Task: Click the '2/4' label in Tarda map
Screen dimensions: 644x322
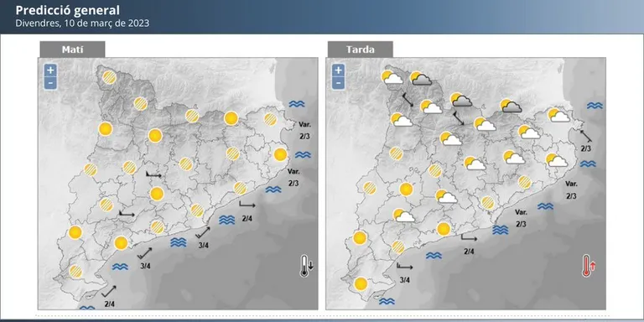Action: click(469, 252)
